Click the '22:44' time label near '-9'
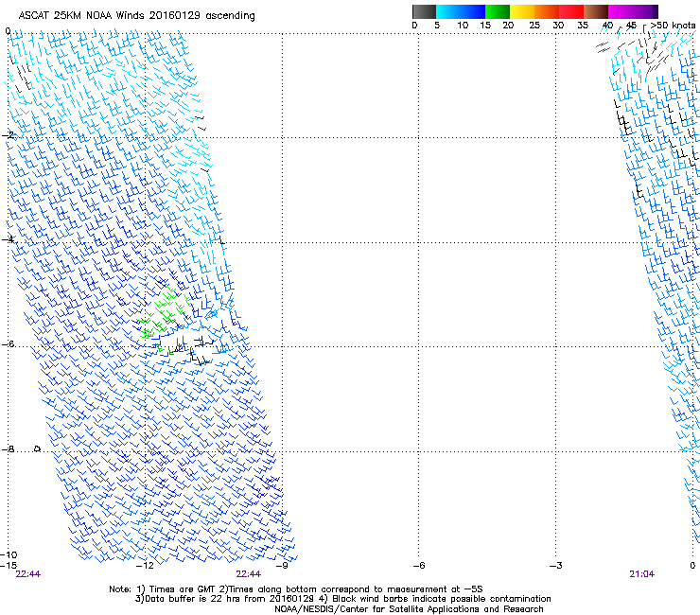The height and width of the screenshot is (615, 700). [x=249, y=574]
